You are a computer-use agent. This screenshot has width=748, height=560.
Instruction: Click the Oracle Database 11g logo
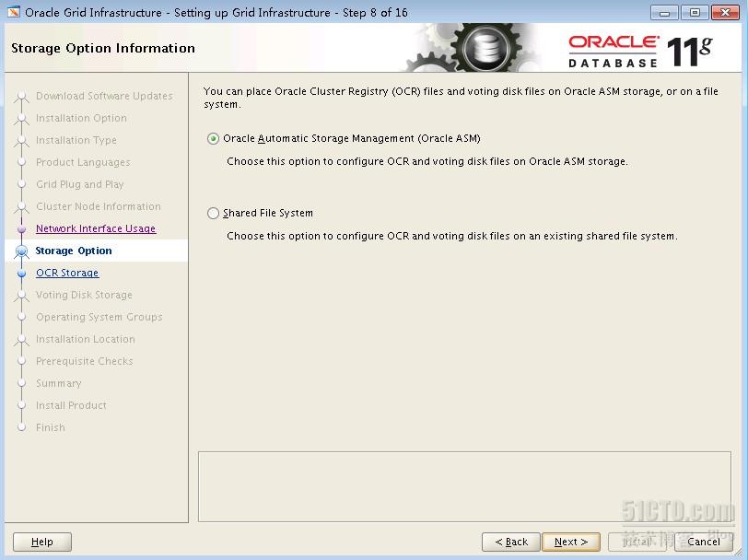point(640,52)
